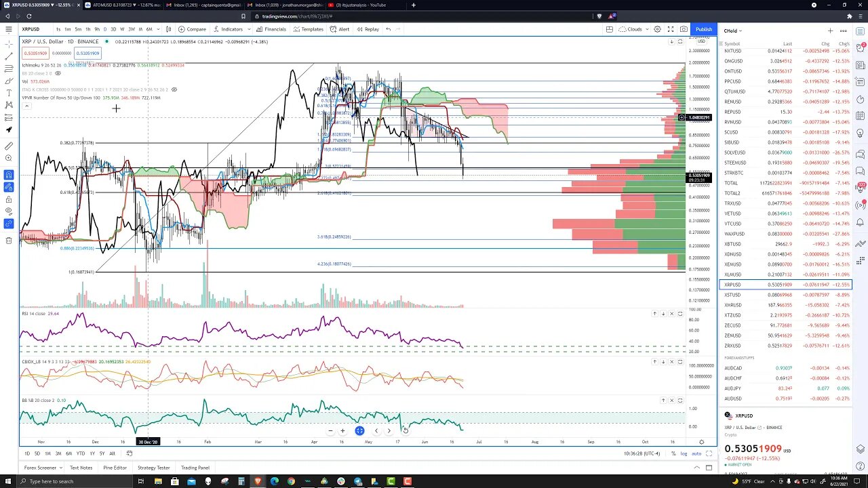Open watchlist three-dots options menu

[x=843, y=30]
